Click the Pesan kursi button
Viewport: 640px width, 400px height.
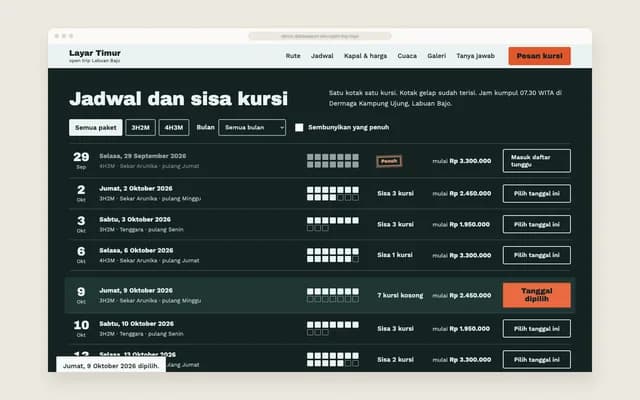click(x=539, y=56)
